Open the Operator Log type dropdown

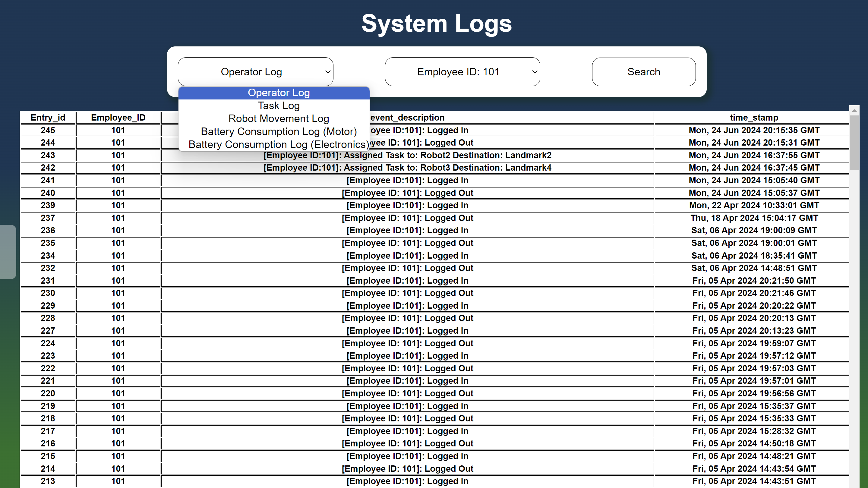(x=255, y=72)
